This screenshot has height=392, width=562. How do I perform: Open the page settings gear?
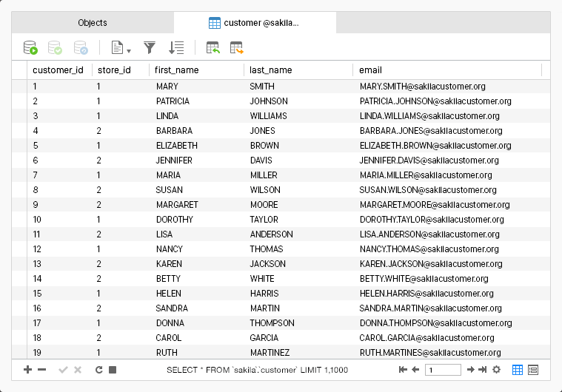click(497, 369)
